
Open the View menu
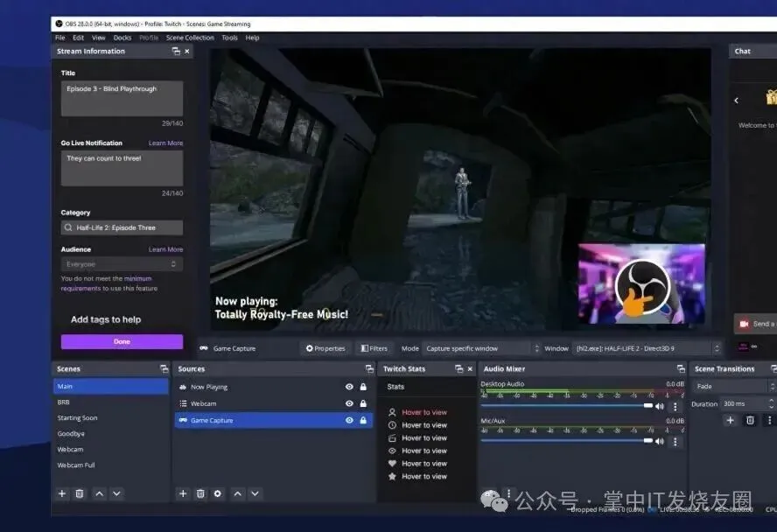[99, 38]
